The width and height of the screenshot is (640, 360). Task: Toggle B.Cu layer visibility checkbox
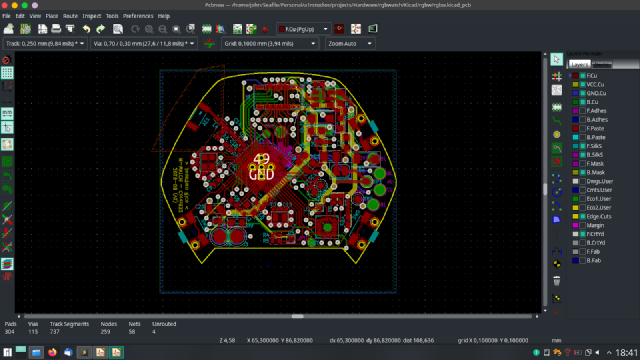point(583,102)
